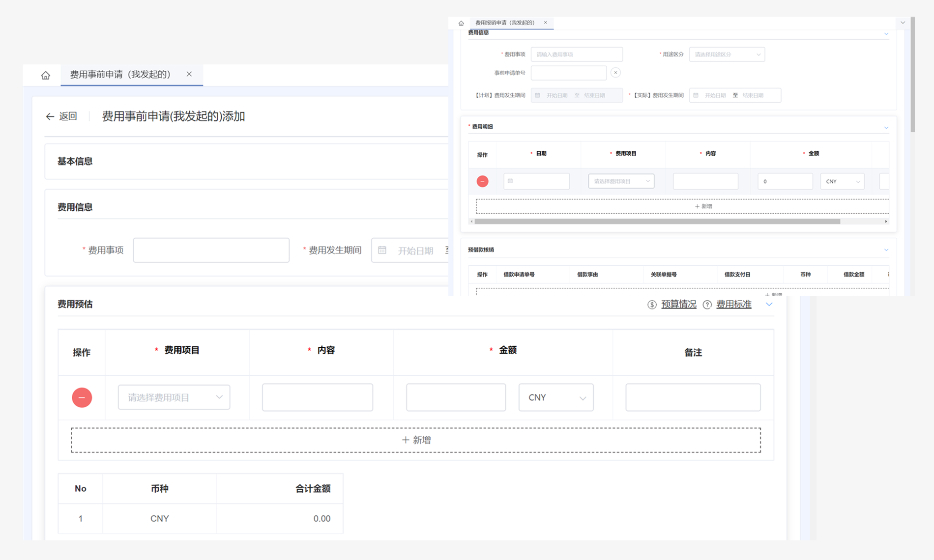Collapse the 预借款核销 section
This screenshot has width=934, height=560.
tap(886, 250)
